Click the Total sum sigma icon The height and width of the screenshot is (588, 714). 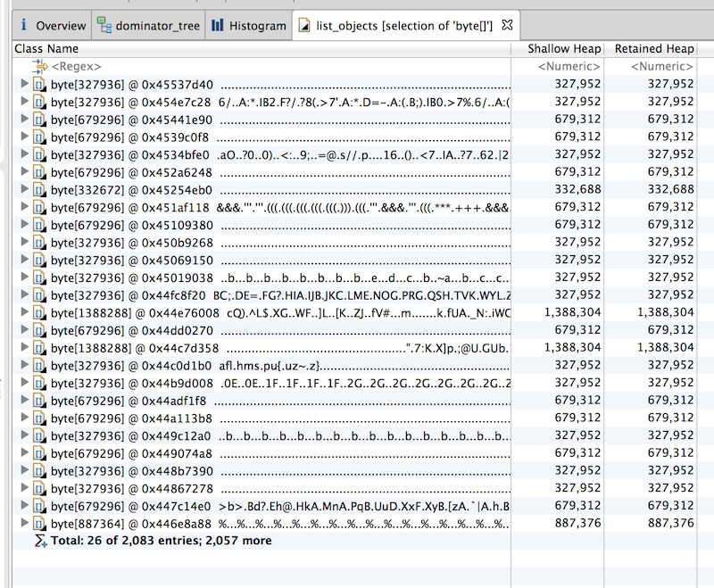click(x=40, y=541)
